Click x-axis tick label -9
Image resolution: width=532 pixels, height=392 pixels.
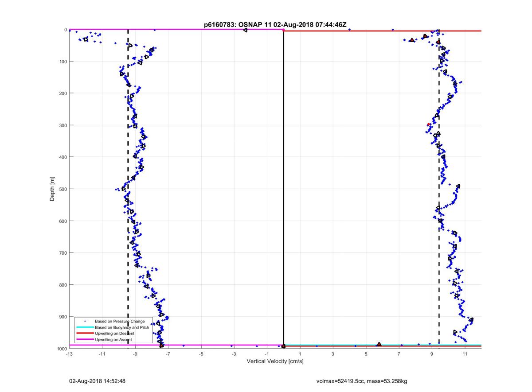pos(135,354)
